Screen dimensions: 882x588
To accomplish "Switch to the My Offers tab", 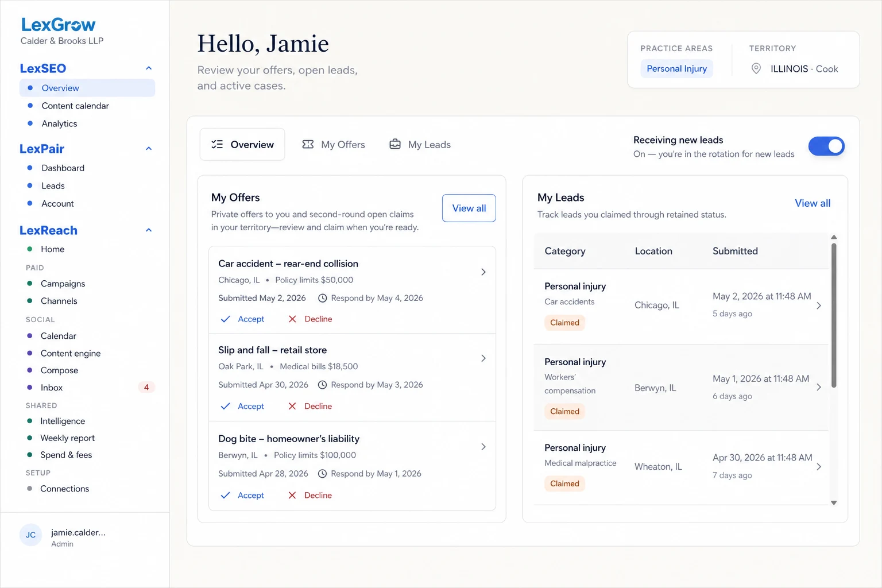I will [x=334, y=145].
